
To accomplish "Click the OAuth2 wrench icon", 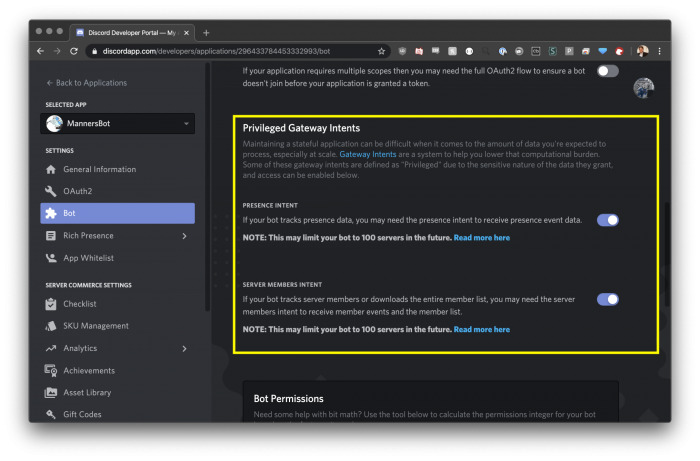I will (51, 191).
